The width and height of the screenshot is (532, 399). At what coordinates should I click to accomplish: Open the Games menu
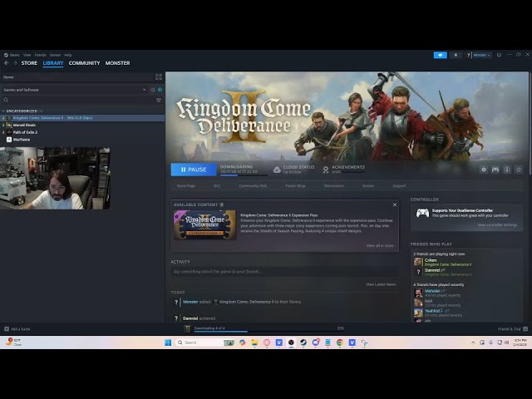pos(55,55)
